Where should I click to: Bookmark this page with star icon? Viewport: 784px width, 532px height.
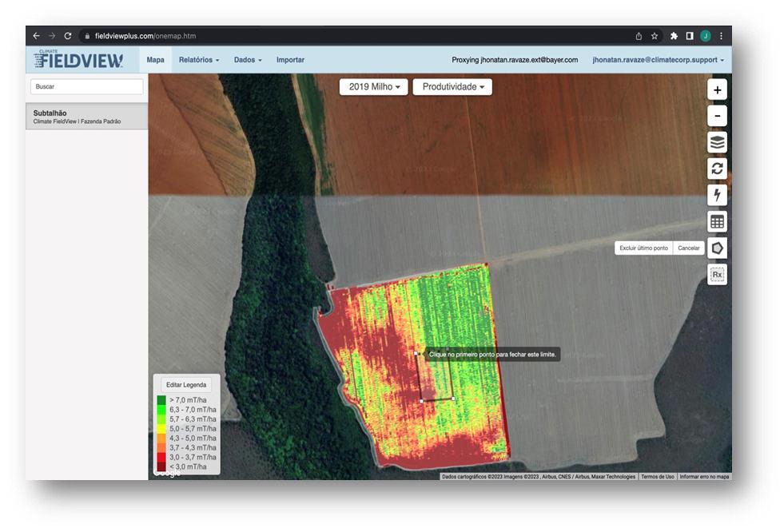click(655, 36)
